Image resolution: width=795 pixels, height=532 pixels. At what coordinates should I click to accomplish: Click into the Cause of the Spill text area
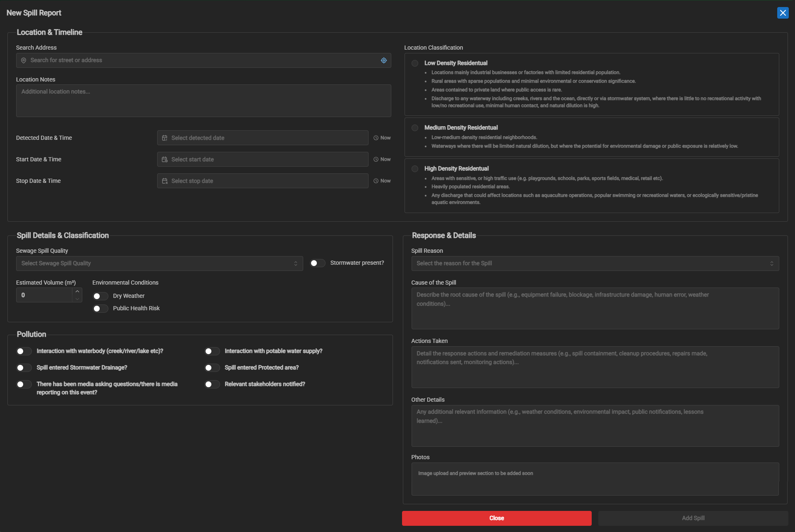point(595,309)
